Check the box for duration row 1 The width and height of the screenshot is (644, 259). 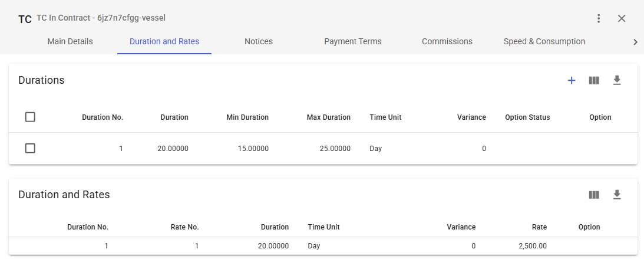point(30,149)
